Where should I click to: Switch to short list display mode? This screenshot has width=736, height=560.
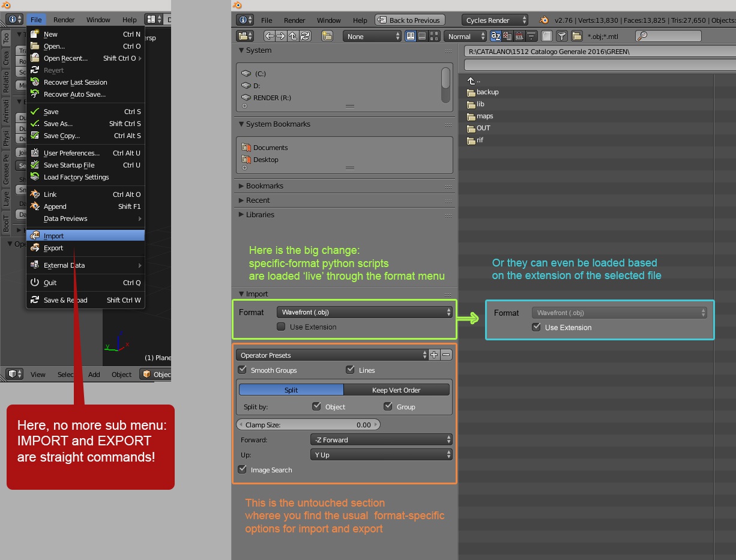pyautogui.click(x=411, y=36)
